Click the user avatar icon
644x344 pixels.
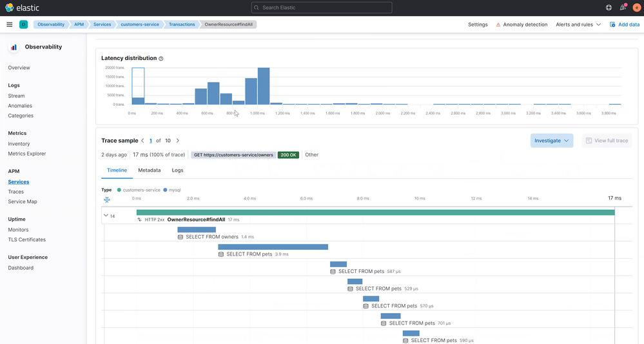click(x=637, y=7)
